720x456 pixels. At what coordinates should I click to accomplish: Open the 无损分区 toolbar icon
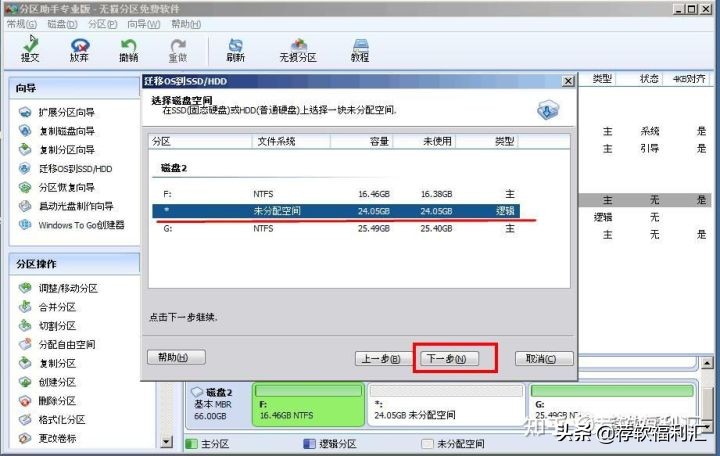(x=298, y=50)
